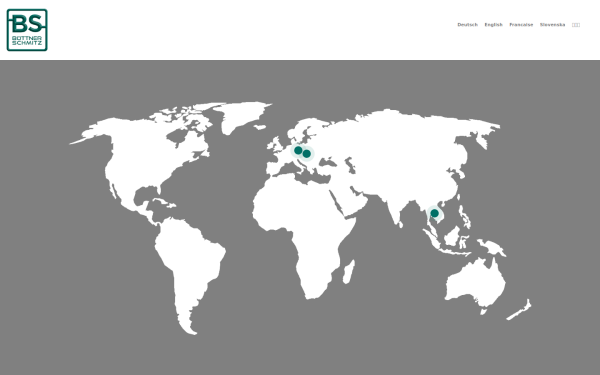The width and height of the screenshot is (600, 375).
Task: Switch language to English
Action: pos(494,25)
